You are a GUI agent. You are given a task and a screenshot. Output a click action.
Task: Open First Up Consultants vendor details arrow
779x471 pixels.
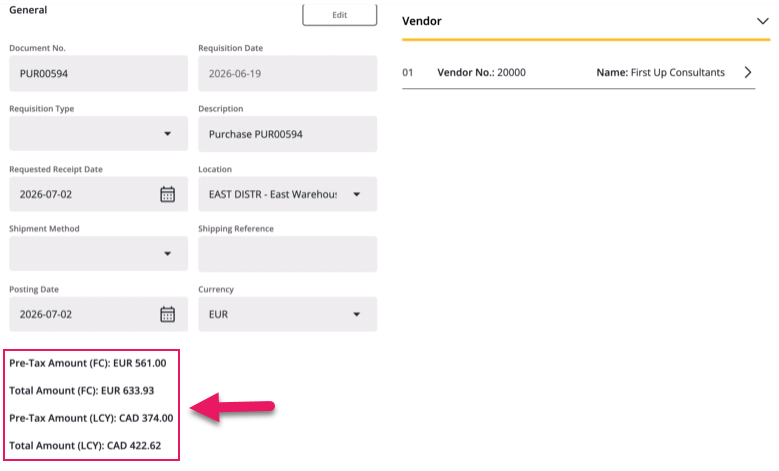(748, 73)
